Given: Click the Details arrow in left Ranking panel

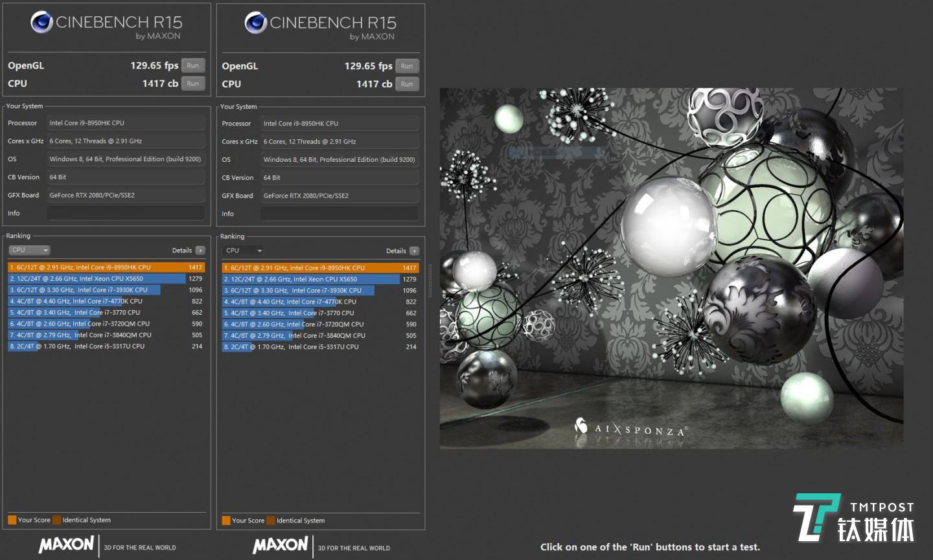Looking at the screenshot, I should pos(200,251).
